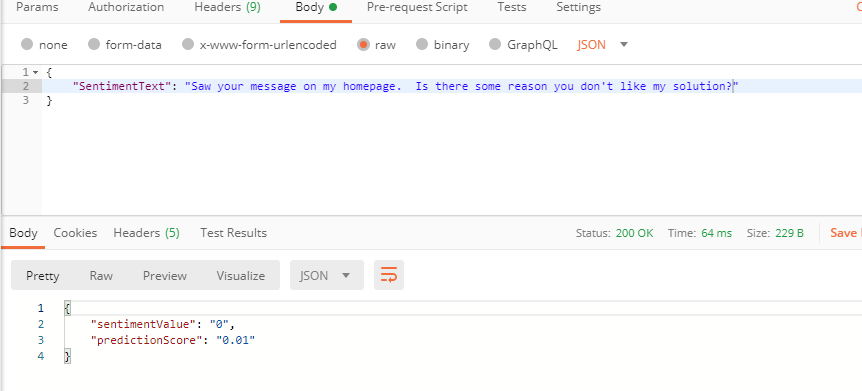
Task: Click the "SentimentText" key in request body
Action: [x=122, y=86]
